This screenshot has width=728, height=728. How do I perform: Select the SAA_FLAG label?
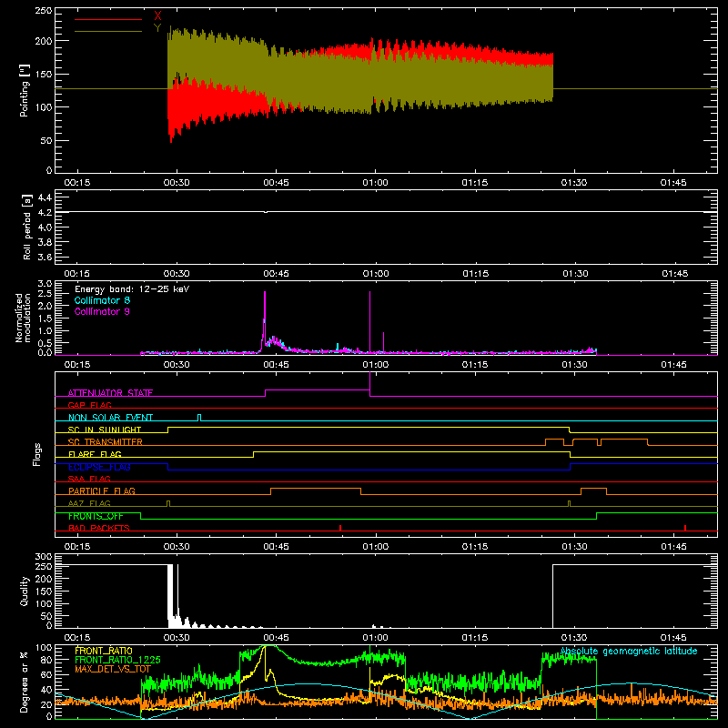(x=89, y=479)
